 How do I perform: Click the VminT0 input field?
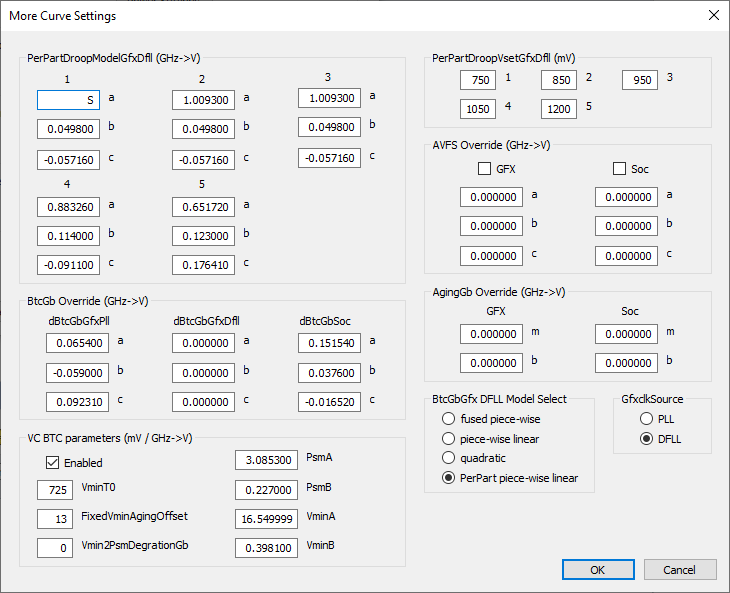[55, 490]
